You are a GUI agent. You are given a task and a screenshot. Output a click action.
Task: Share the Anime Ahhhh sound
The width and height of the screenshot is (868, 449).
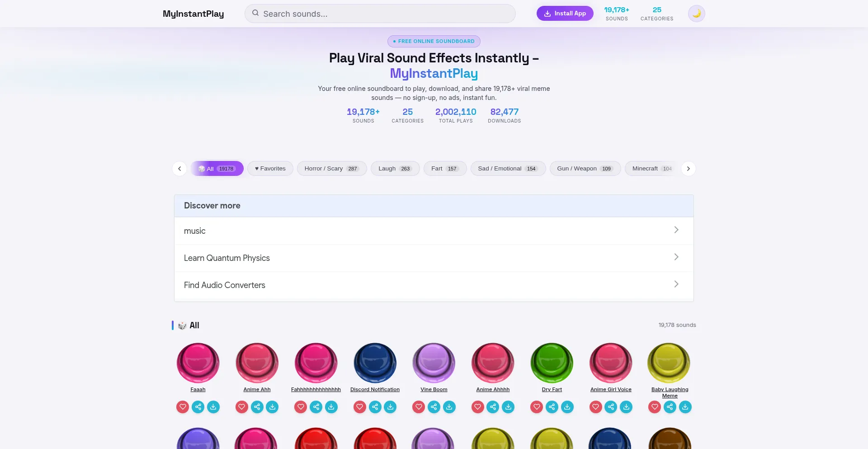coord(493,407)
